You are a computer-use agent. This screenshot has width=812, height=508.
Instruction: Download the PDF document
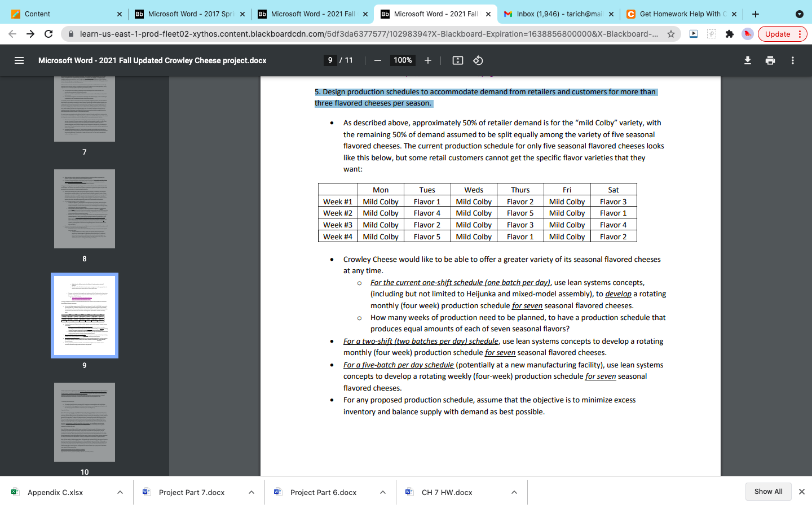pos(748,60)
